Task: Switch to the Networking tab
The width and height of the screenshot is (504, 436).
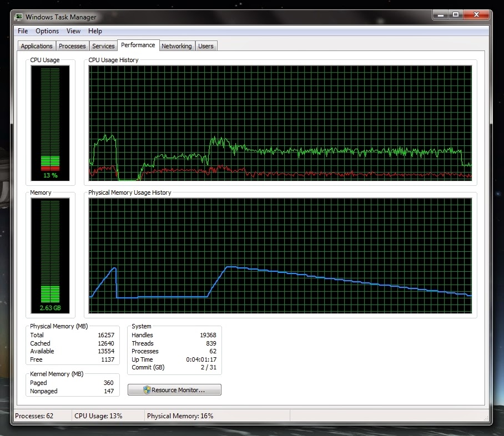Action: tap(177, 46)
